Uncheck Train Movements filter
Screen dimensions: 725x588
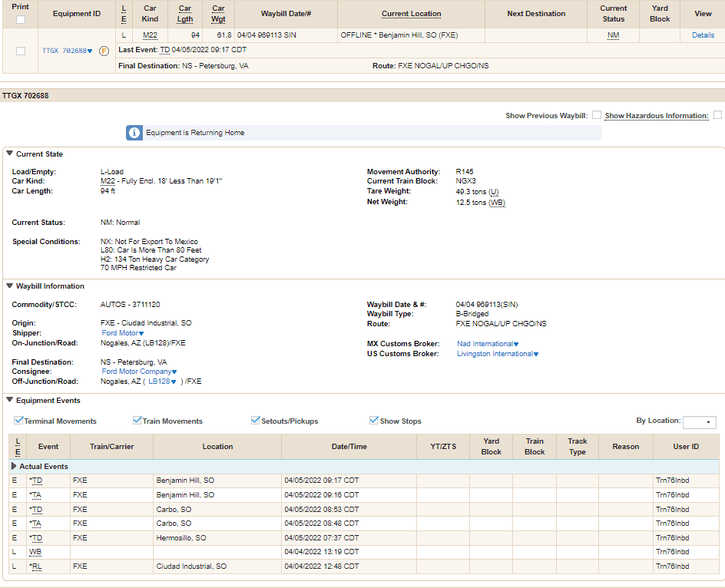click(137, 420)
